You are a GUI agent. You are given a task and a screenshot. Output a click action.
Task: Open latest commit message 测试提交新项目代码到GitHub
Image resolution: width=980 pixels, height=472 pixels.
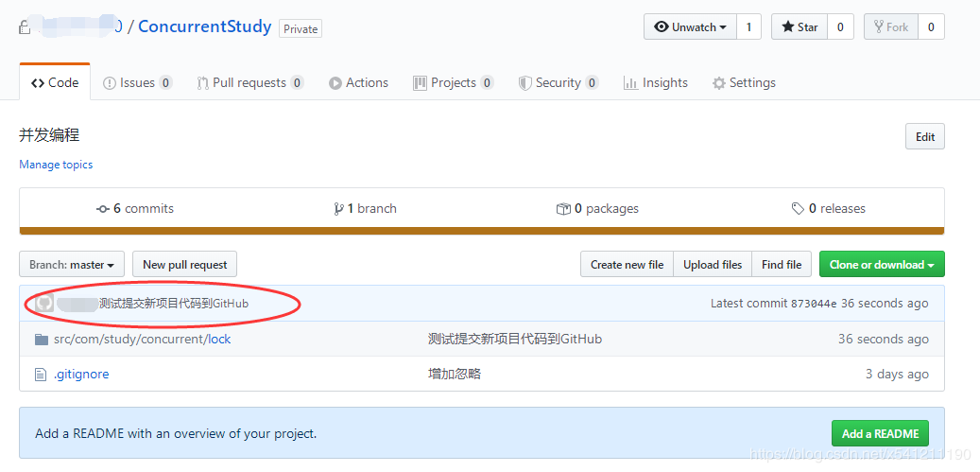click(x=174, y=304)
